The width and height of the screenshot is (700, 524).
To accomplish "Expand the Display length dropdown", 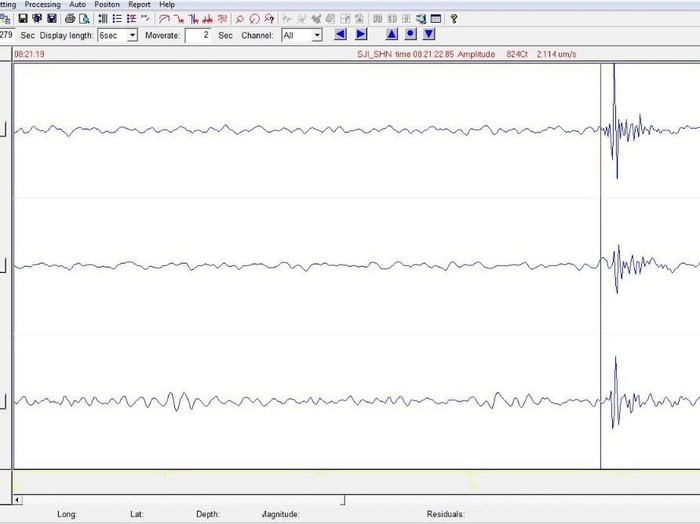I will 133,35.
